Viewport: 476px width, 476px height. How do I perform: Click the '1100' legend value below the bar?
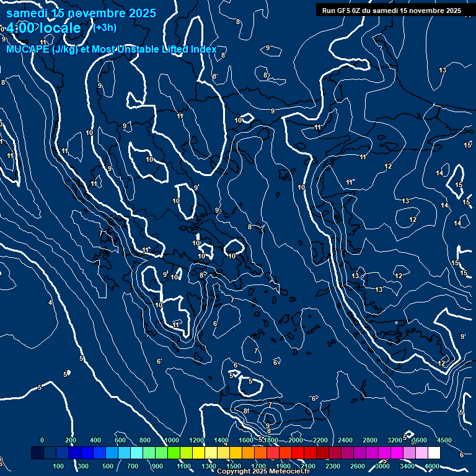184,466
